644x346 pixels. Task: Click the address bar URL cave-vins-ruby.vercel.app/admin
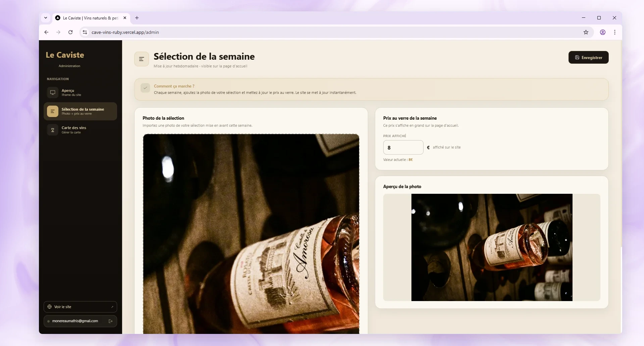pyautogui.click(x=125, y=33)
